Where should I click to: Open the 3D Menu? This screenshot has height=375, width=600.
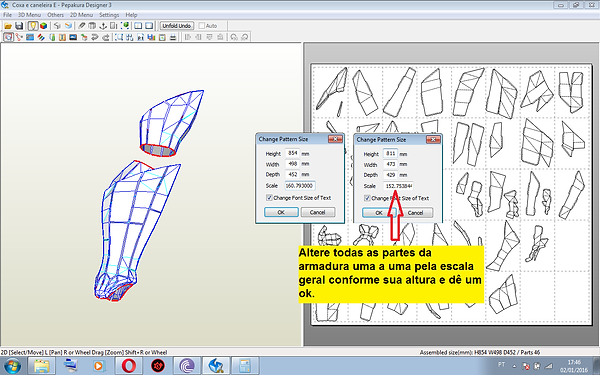[x=29, y=15]
